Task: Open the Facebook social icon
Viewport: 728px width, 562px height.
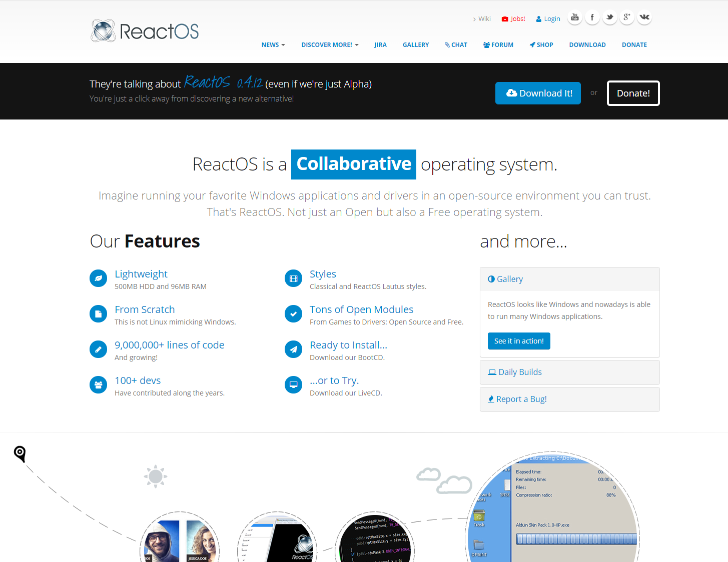Action: click(592, 17)
